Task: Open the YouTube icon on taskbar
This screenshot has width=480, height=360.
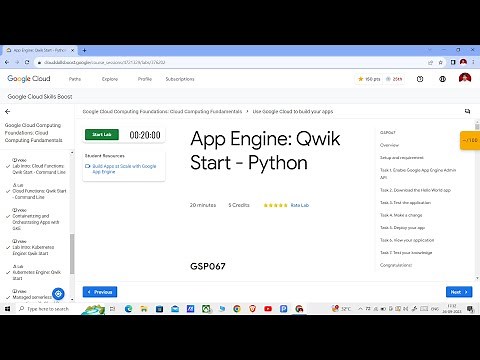Action: point(268,309)
